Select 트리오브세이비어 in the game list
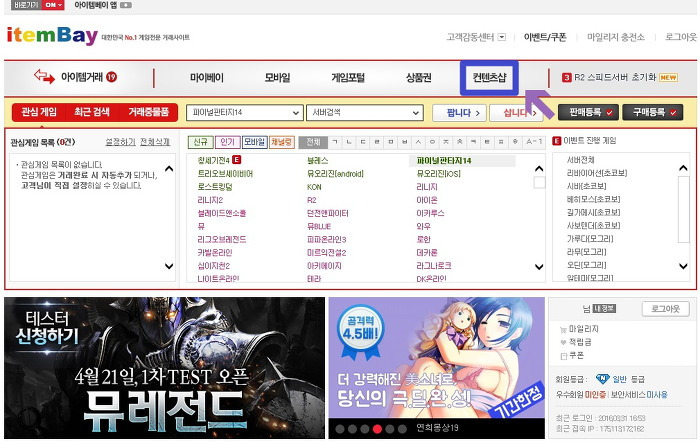Viewport: 700px width, 446px height. click(x=225, y=174)
